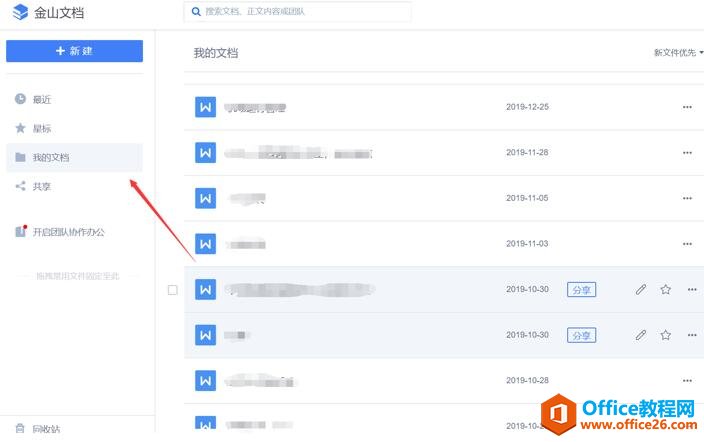
Task: Click the folder icon beside 我的文档
Action: coord(20,157)
